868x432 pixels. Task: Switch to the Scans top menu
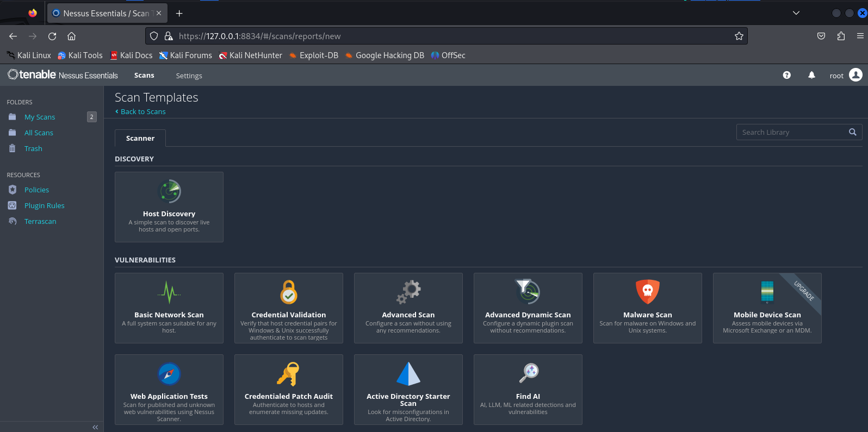coord(144,75)
